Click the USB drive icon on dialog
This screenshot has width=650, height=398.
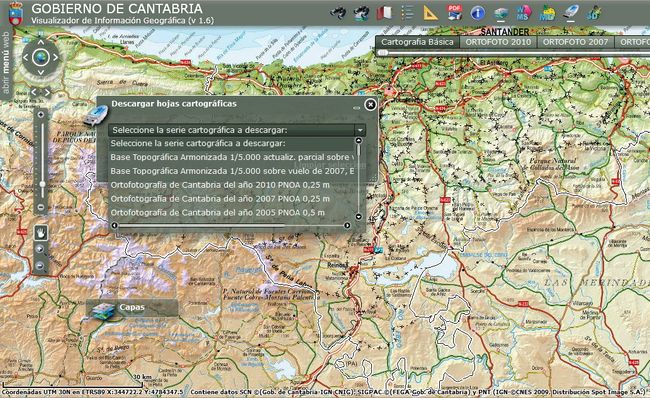(95, 115)
